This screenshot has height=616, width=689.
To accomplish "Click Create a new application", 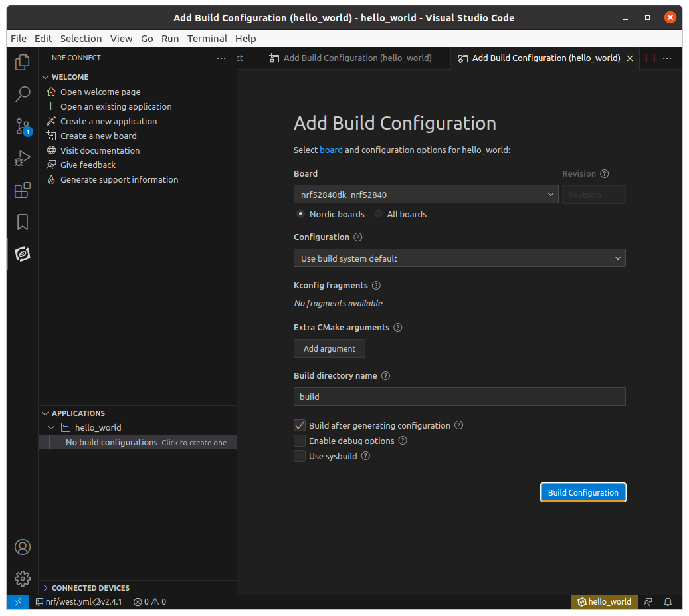I will click(x=108, y=121).
